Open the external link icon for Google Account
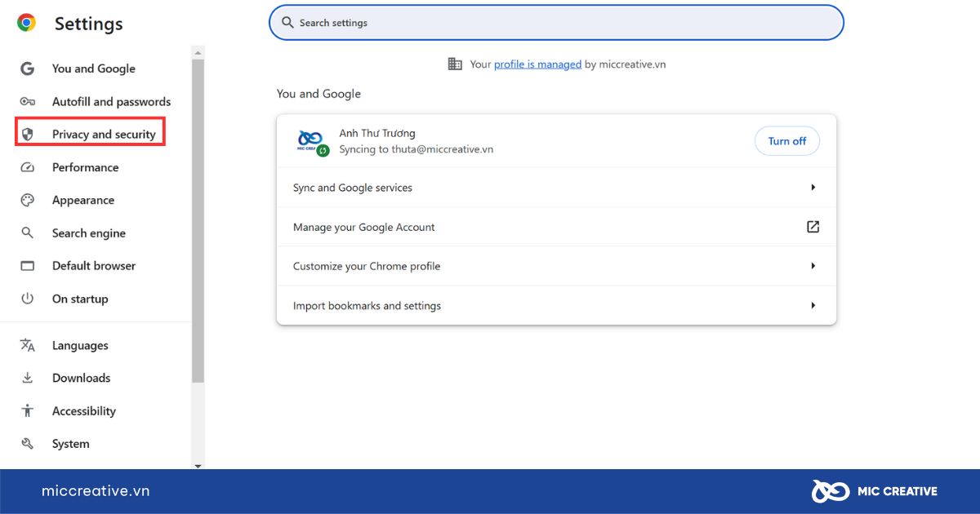 pyautogui.click(x=813, y=227)
